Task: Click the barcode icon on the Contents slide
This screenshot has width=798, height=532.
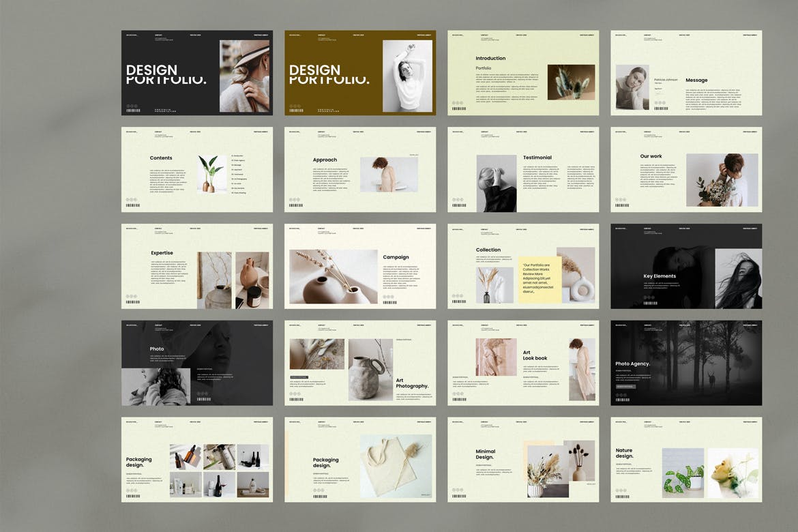Action: [x=132, y=205]
